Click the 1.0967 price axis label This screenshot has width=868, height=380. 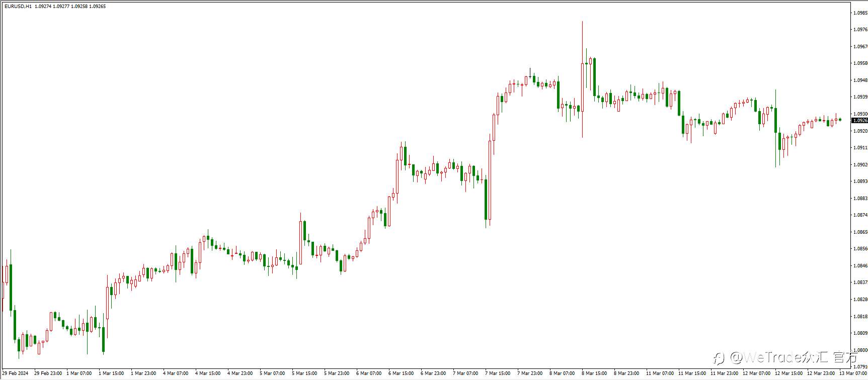pos(860,47)
